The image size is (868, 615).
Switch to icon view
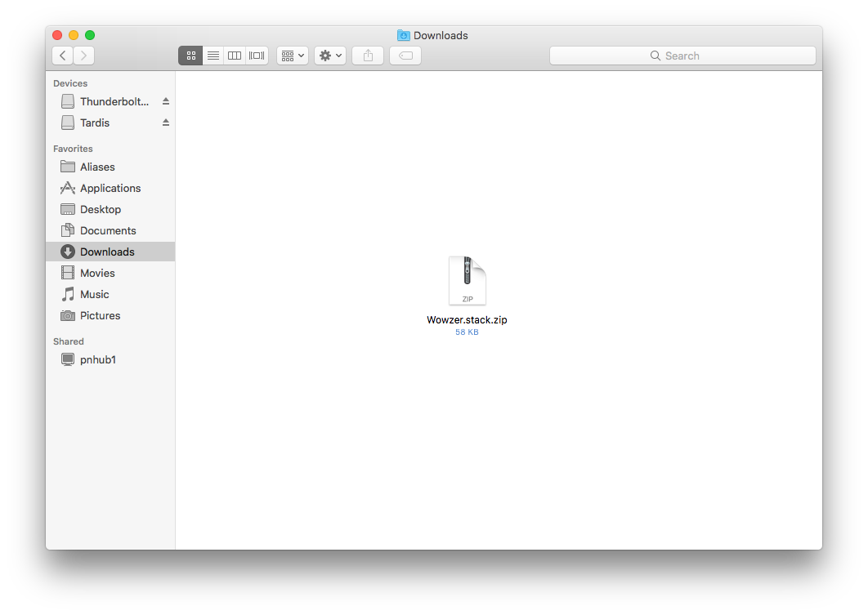190,56
